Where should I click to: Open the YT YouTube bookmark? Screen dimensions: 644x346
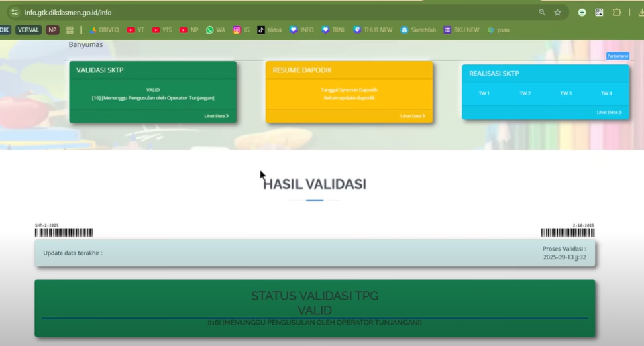135,30
